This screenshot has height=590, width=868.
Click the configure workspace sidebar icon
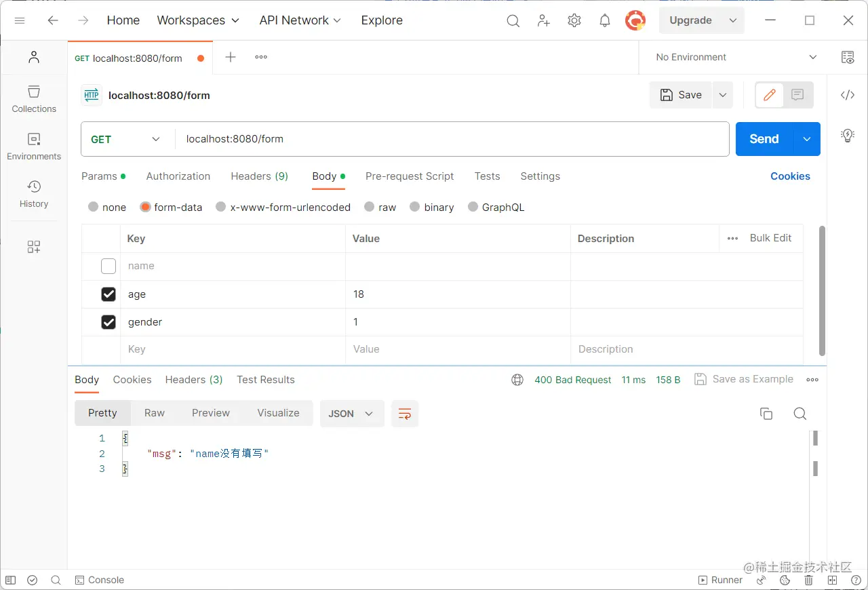coord(34,247)
